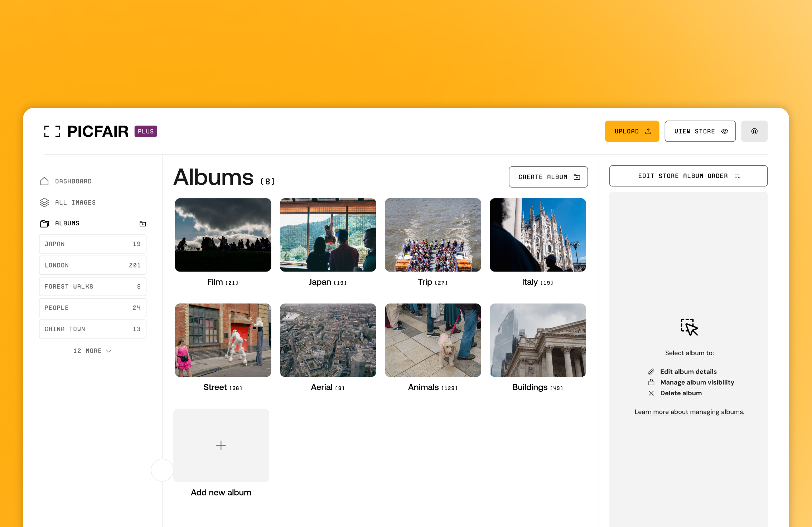Open Edit Store Album Order

pyautogui.click(x=688, y=176)
